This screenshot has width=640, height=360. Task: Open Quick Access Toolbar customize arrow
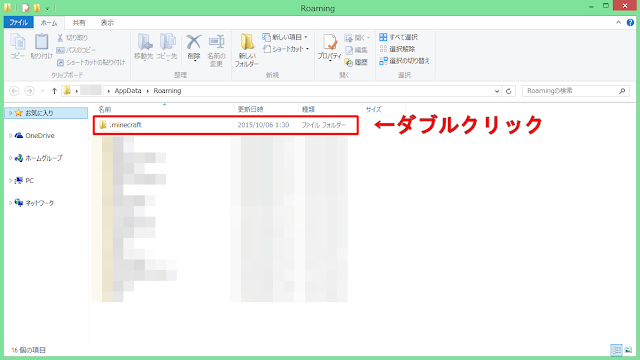tap(47, 8)
